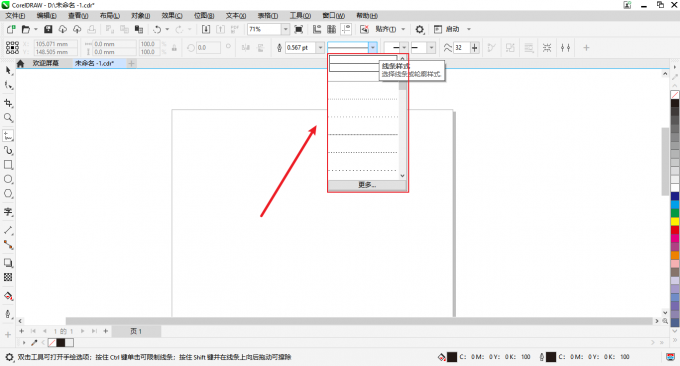Image resolution: width=680 pixels, height=366 pixels.
Task: Click 更多... button in line style list
Action: [x=367, y=185]
